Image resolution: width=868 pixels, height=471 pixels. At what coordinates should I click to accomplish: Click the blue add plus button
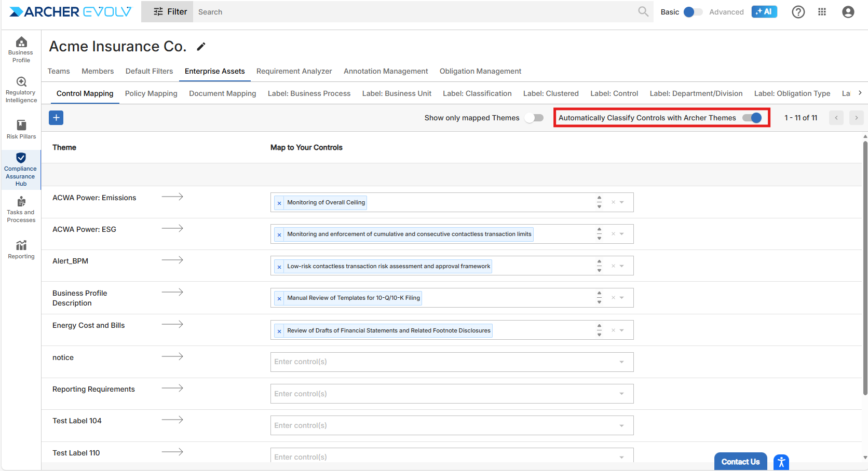[x=56, y=118]
